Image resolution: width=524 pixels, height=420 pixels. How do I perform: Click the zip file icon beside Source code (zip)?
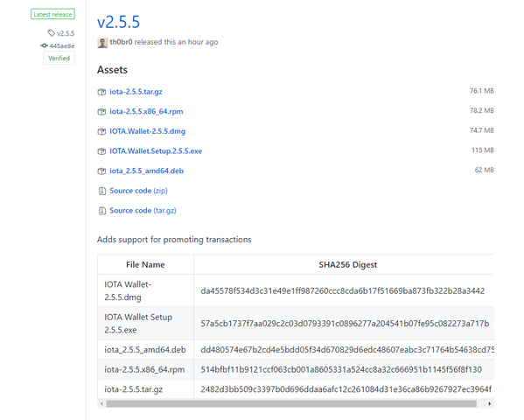point(102,191)
